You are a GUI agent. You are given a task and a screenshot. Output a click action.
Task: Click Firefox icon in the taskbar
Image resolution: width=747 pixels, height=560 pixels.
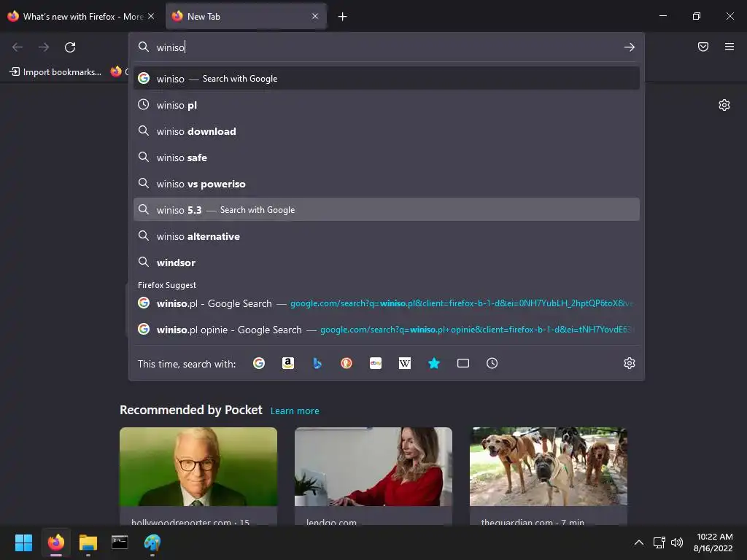[56, 542]
